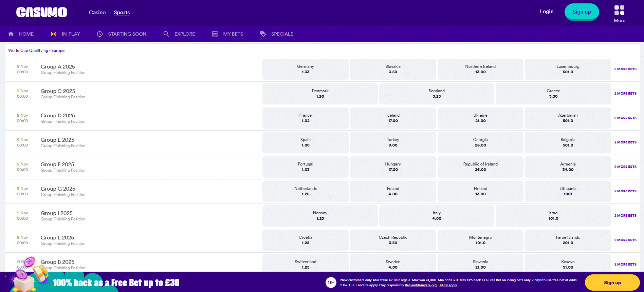Open STARTING SOON menu item
The image size is (644, 292).
point(127,34)
